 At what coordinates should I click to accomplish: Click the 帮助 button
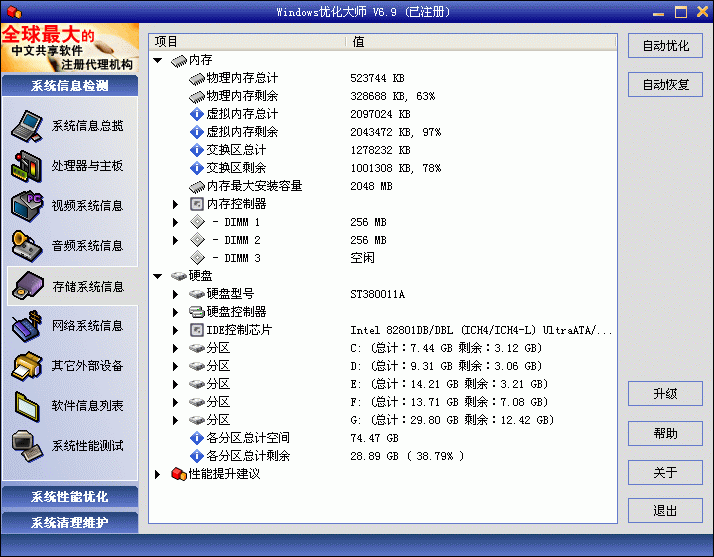point(665,433)
